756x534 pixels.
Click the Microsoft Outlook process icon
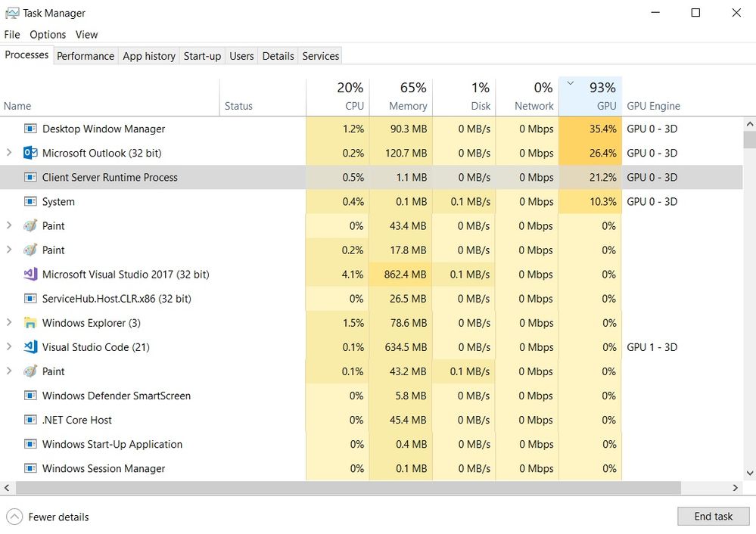pyautogui.click(x=30, y=153)
